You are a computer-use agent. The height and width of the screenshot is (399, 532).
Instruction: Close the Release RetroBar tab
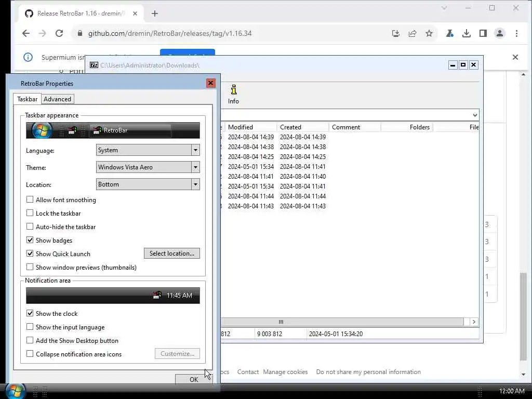pyautogui.click(x=135, y=14)
